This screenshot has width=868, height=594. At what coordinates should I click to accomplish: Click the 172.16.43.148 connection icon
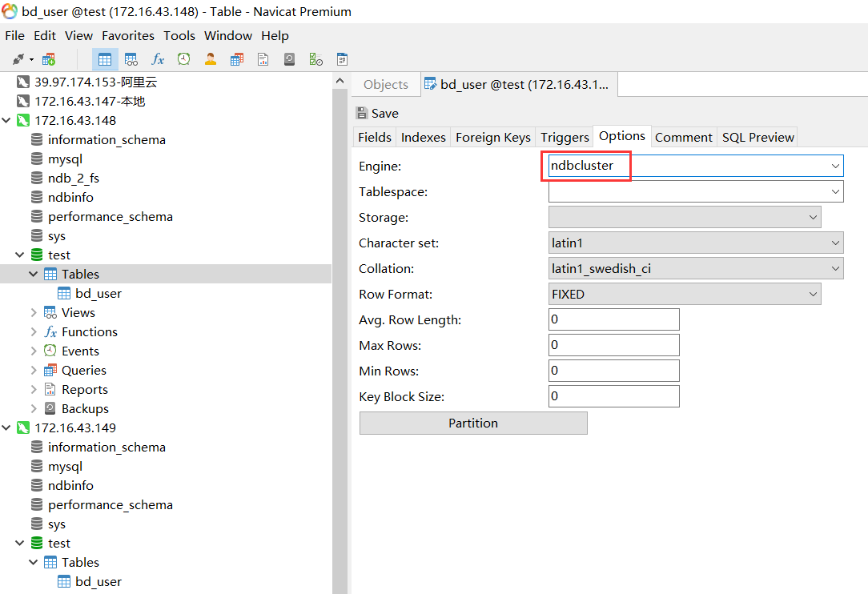click(22, 121)
